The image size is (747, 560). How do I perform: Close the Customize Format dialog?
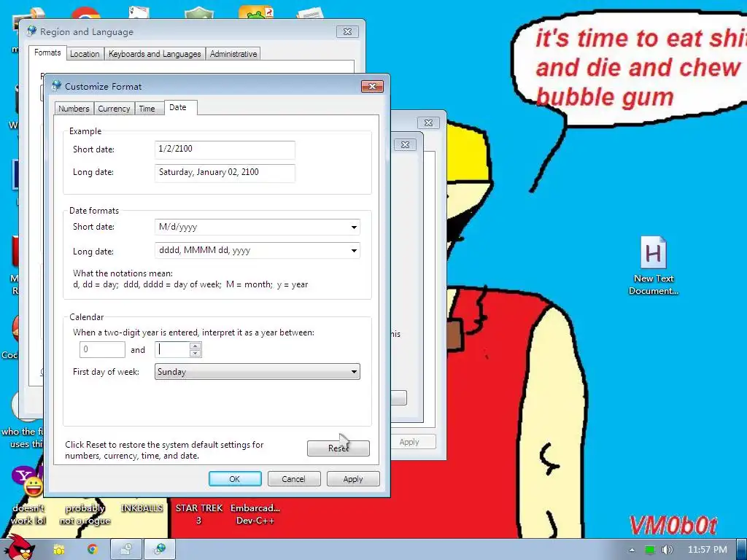[x=372, y=86]
